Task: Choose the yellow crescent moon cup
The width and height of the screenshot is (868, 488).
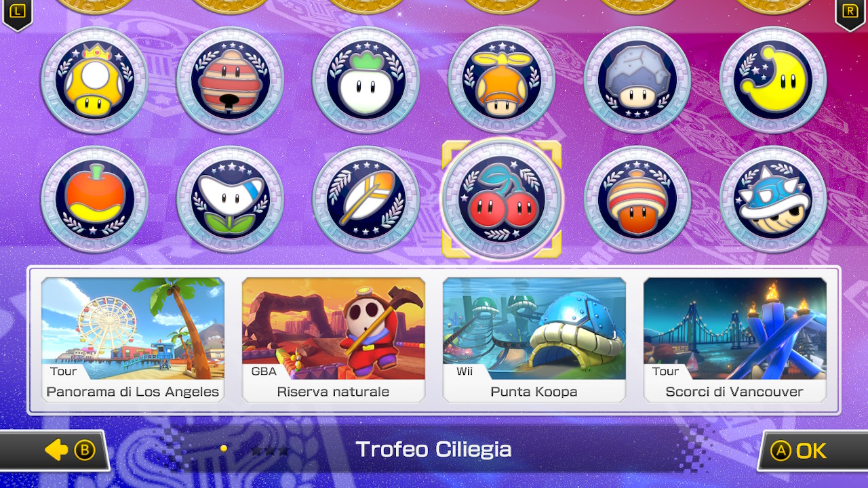Action: coord(773,81)
